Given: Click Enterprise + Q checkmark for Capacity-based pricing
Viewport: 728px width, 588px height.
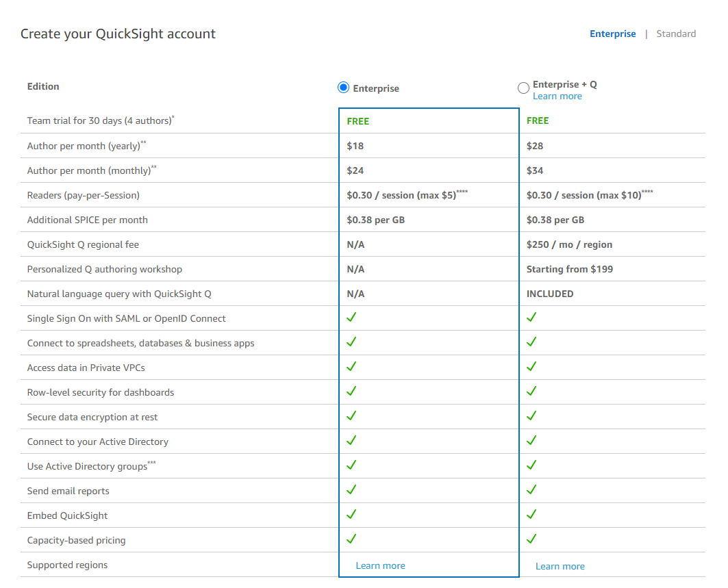Looking at the screenshot, I should coord(531,539).
